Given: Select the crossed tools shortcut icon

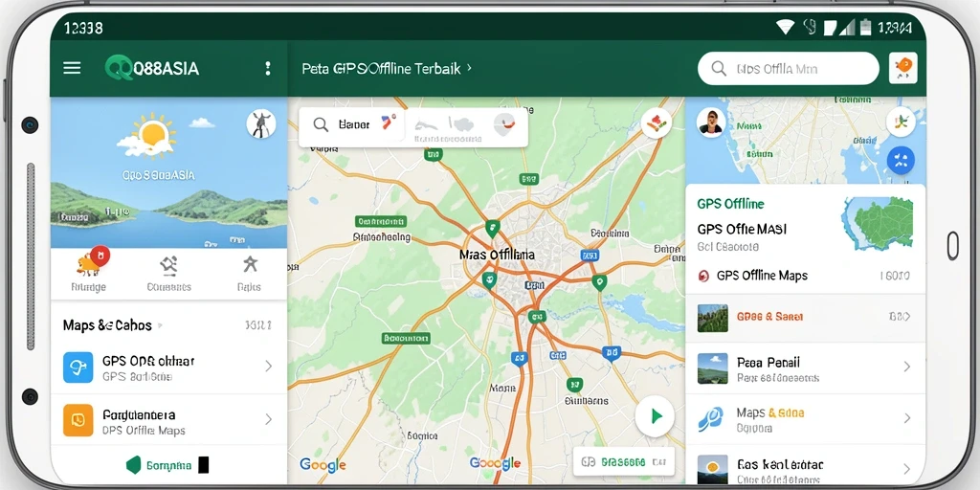Looking at the screenshot, I should coord(168,266).
